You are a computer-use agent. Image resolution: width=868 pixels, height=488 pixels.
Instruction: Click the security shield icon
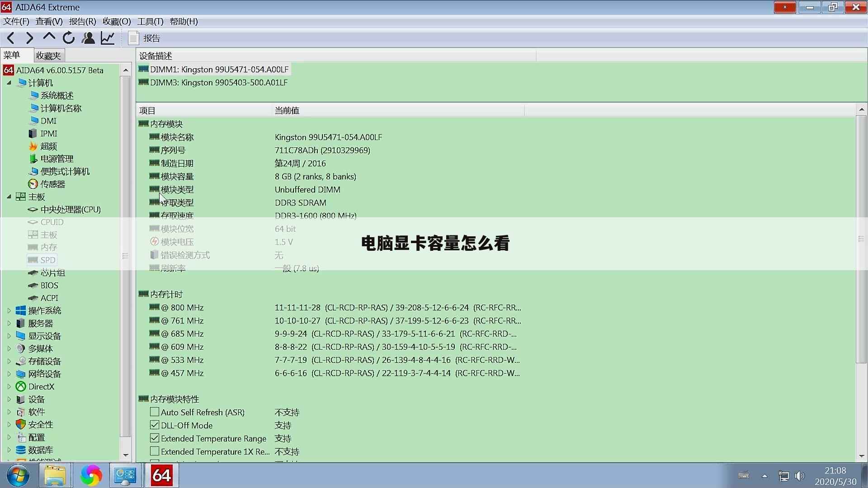click(x=21, y=424)
